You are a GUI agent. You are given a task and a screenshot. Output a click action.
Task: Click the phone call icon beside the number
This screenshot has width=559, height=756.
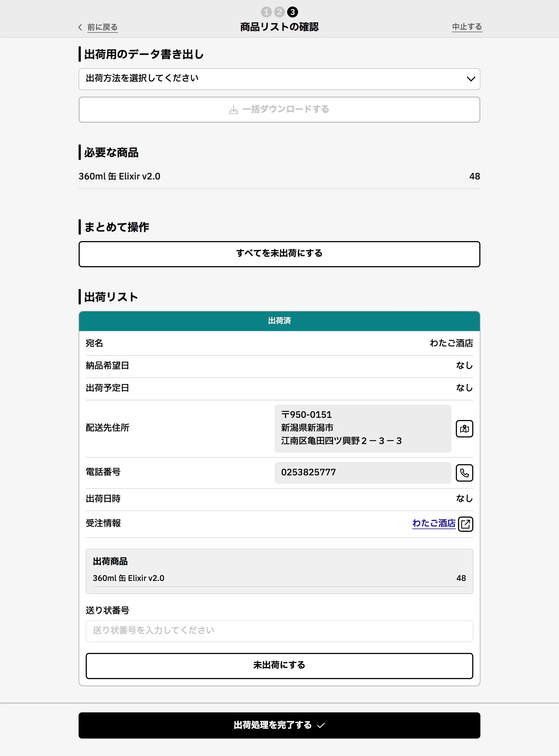point(464,472)
